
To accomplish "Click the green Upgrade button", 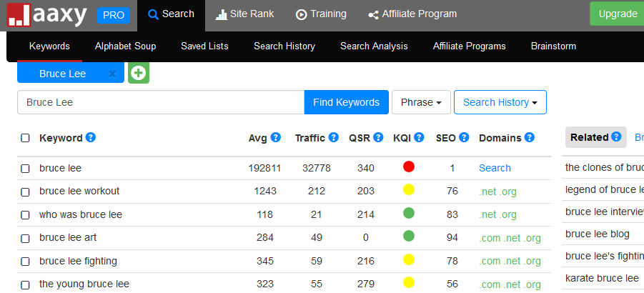I will [618, 14].
